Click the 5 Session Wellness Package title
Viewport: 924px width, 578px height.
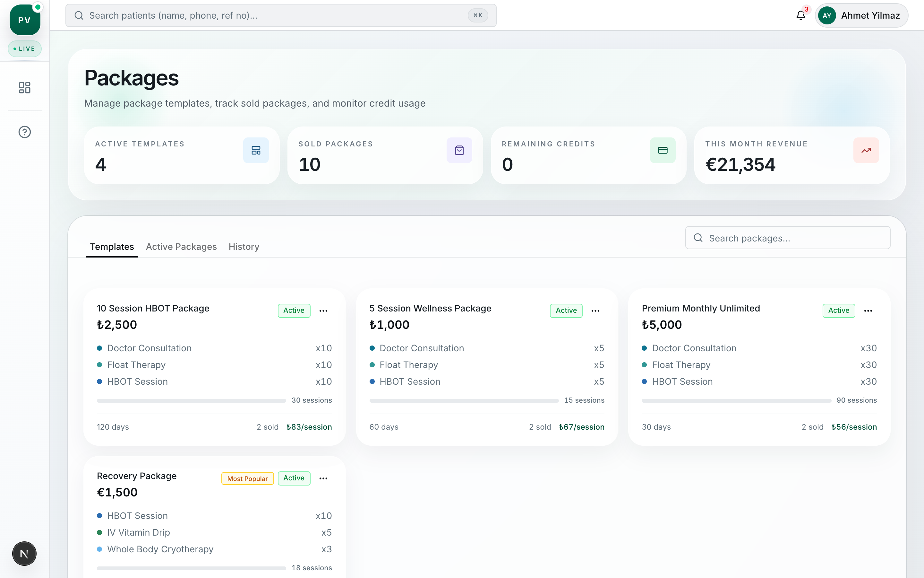coord(430,308)
